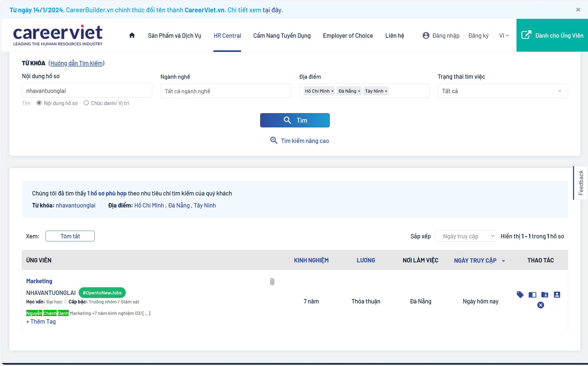Open the Marketing candidate profile title
588x366 pixels.
click(39, 281)
